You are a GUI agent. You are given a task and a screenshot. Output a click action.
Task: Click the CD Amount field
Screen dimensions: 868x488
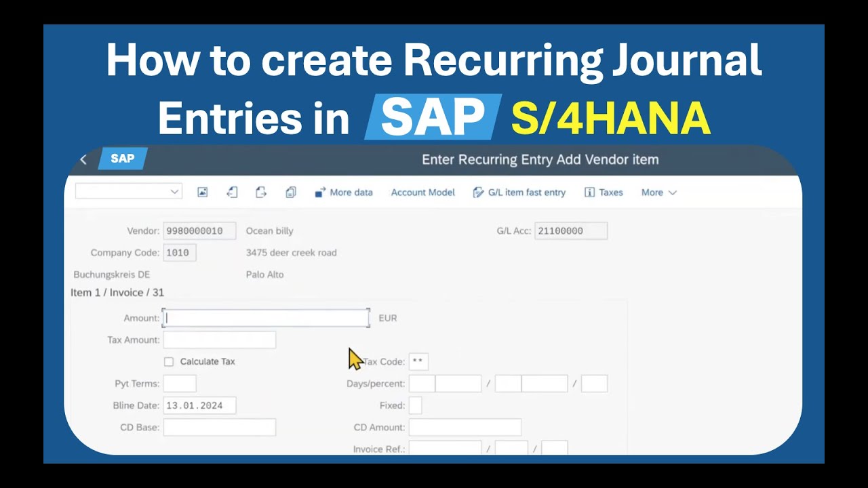(465, 428)
